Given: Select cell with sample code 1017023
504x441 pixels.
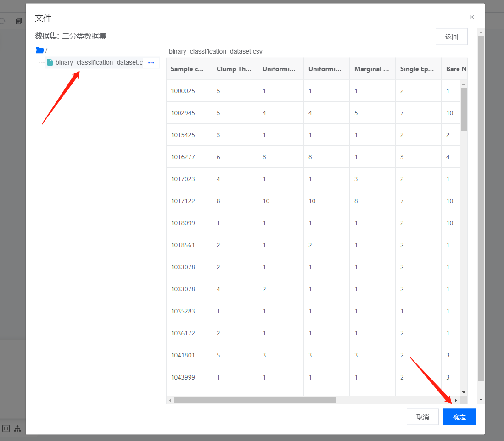Looking at the screenshot, I should pos(189,179).
